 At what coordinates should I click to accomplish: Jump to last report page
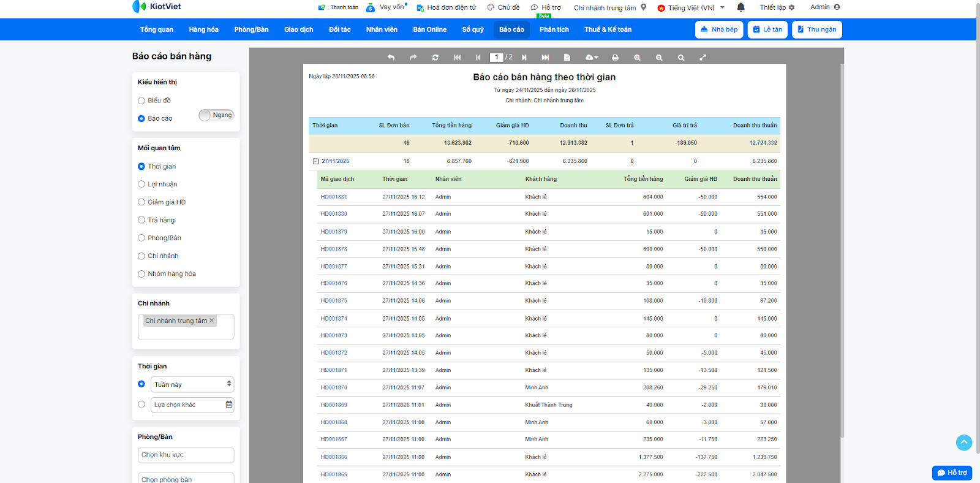pos(545,58)
